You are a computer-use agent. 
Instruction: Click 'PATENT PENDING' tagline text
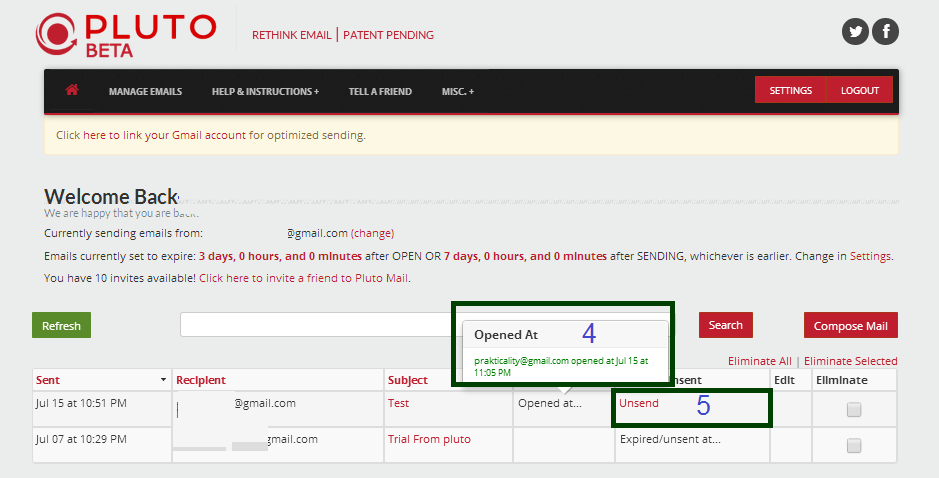[x=388, y=35]
